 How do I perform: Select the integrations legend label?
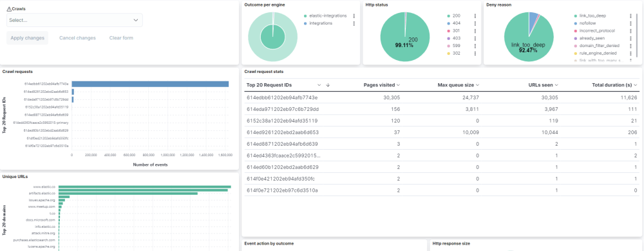point(321,23)
